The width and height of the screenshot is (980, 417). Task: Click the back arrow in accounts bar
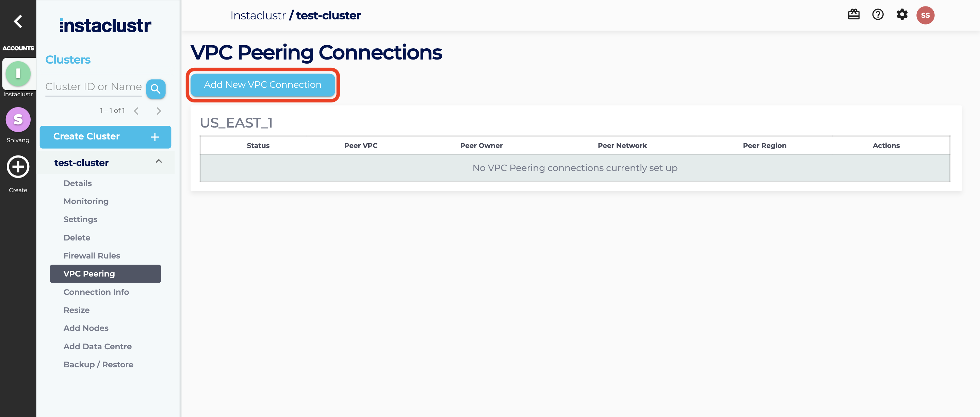coord(18,21)
